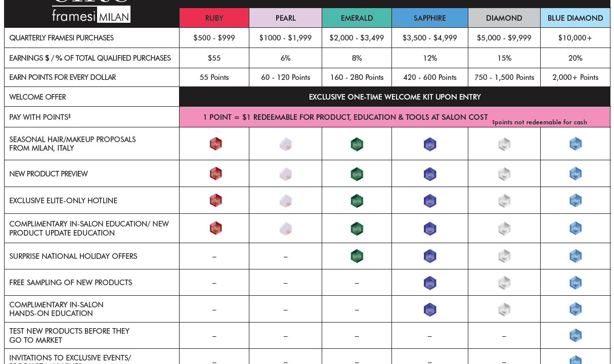Click the Ruby gem in New Product Preview row
The height and width of the screenshot is (364, 614).
pos(216,174)
